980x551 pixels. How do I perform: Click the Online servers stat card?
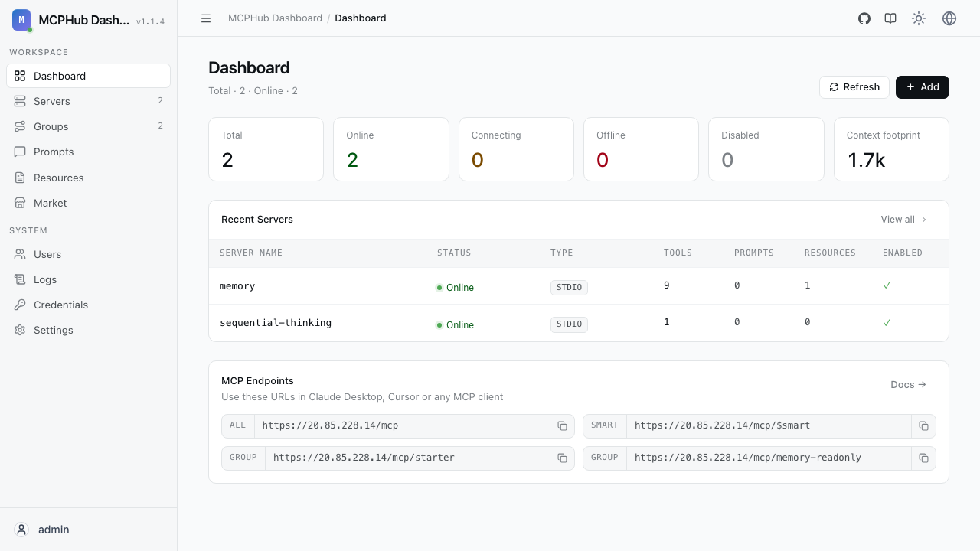click(x=391, y=149)
